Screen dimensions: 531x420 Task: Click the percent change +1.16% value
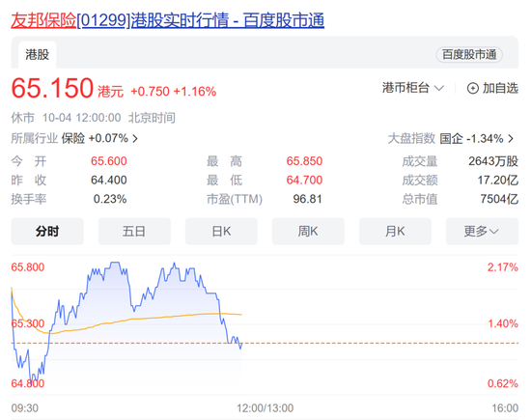pos(195,92)
